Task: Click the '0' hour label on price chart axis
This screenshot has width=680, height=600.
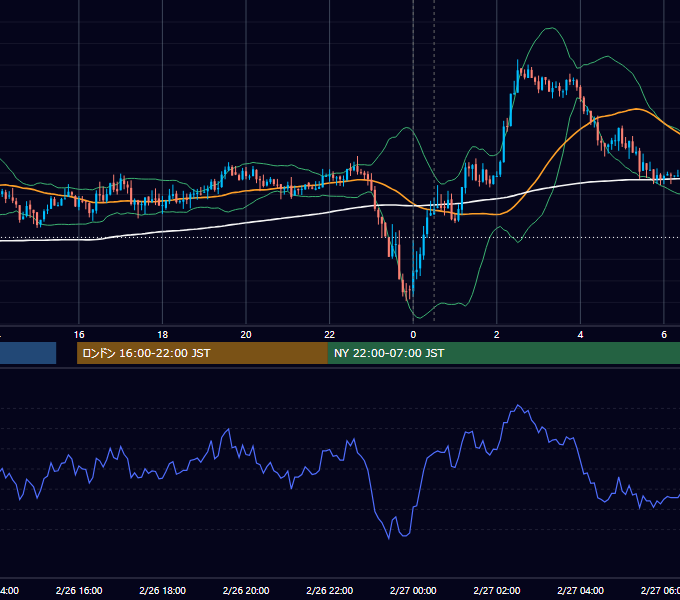Action: click(413, 335)
